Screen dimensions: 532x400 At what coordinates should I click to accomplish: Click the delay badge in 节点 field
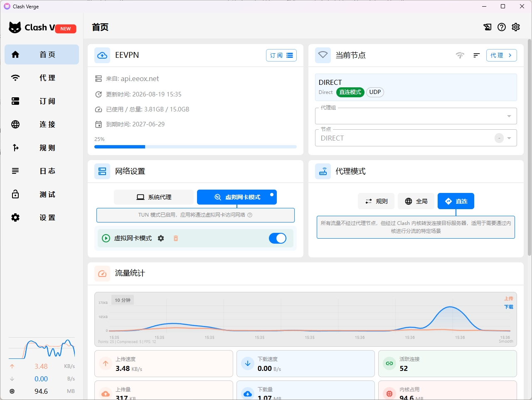click(499, 138)
